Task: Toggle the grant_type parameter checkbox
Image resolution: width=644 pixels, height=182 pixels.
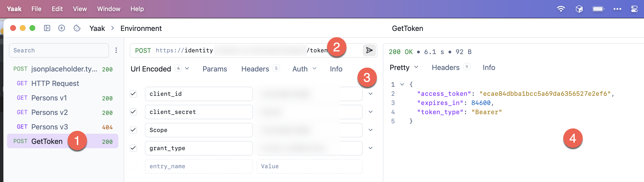Action: point(134,148)
